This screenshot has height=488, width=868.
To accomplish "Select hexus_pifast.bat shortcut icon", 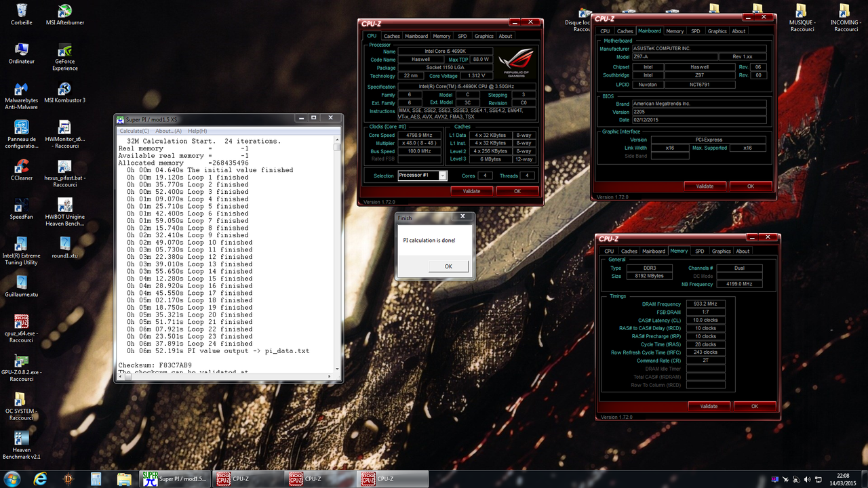I will 64,174.
